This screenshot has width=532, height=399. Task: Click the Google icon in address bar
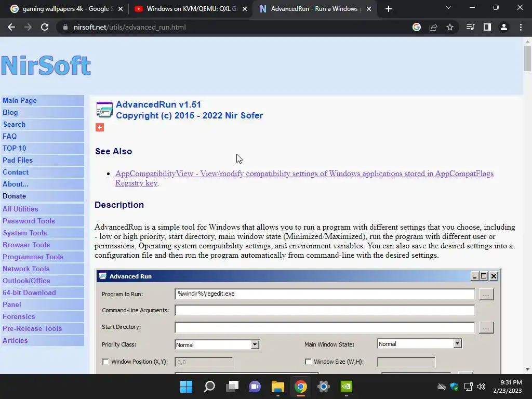pos(417,27)
